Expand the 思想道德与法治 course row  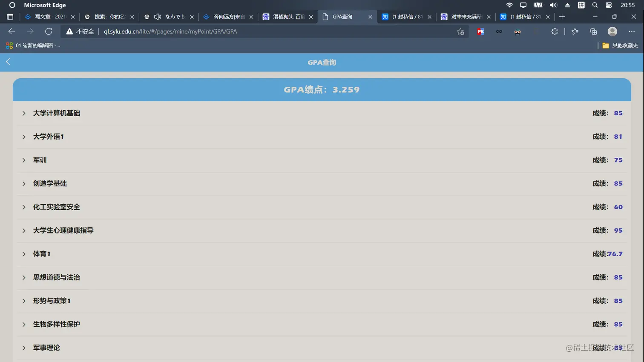tap(322, 277)
